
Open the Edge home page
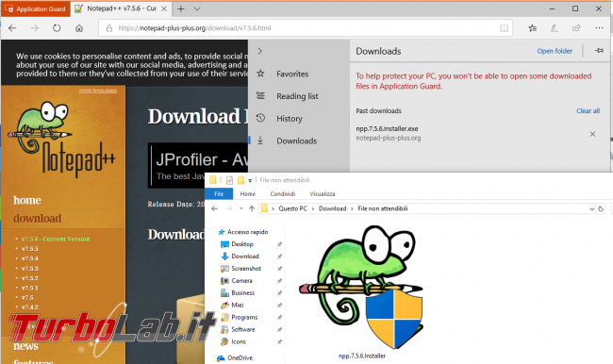[79, 28]
